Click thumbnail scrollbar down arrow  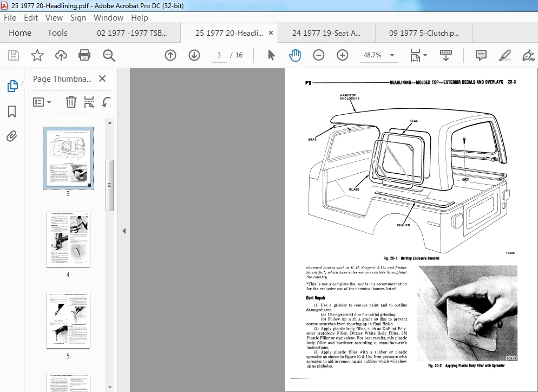point(110,387)
